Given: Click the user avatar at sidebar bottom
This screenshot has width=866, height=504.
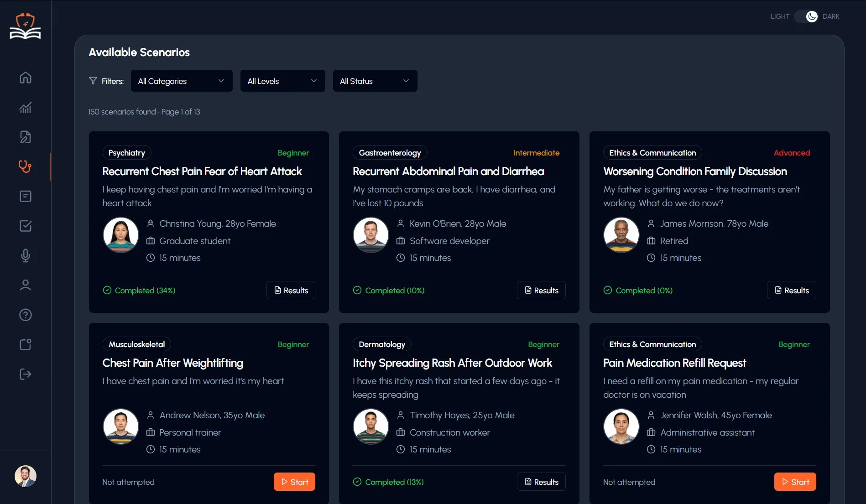Looking at the screenshot, I should pyautogui.click(x=26, y=476).
